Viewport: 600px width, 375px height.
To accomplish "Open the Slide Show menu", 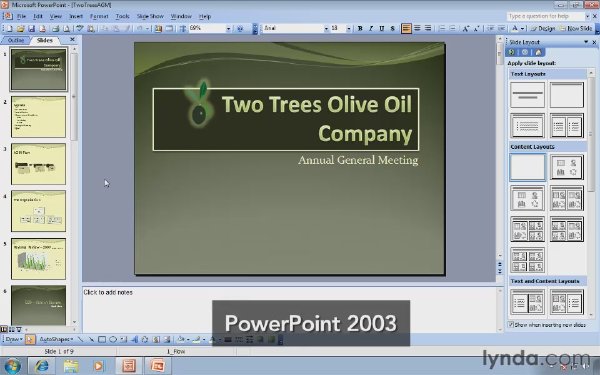I will pos(150,16).
